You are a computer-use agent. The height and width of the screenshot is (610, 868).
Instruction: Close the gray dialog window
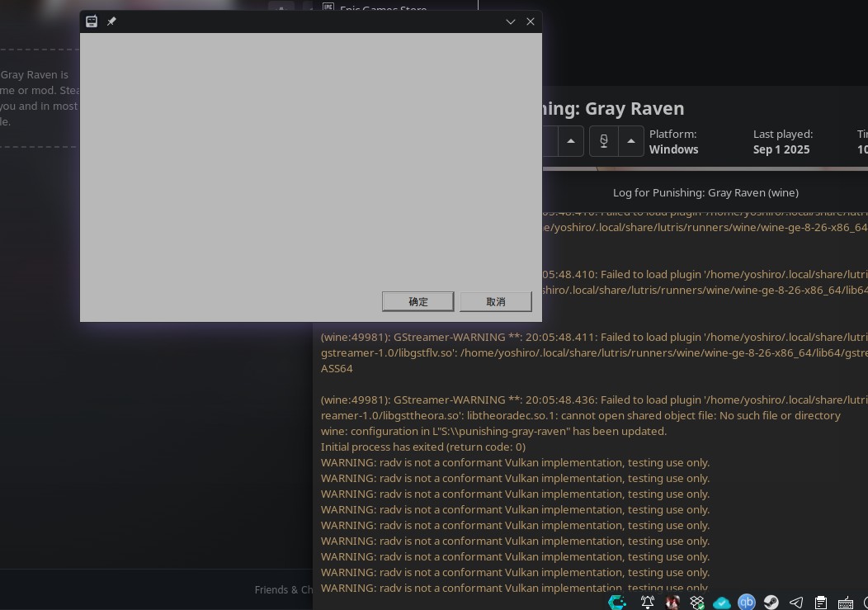tap(531, 21)
